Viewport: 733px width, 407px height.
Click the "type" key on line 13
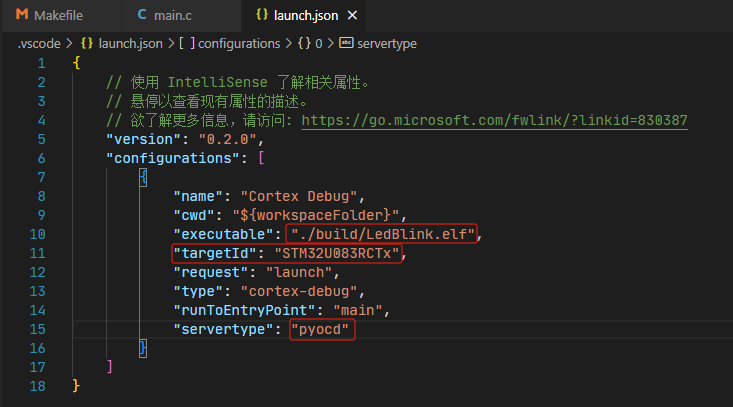(x=198, y=292)
